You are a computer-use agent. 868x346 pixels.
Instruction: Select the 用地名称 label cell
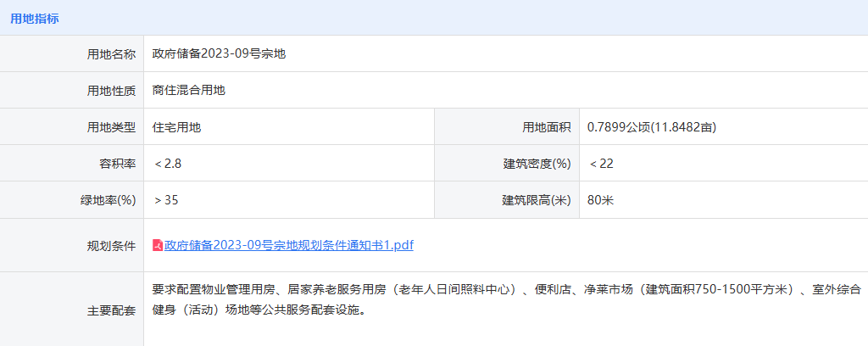[x=111, y=54]
